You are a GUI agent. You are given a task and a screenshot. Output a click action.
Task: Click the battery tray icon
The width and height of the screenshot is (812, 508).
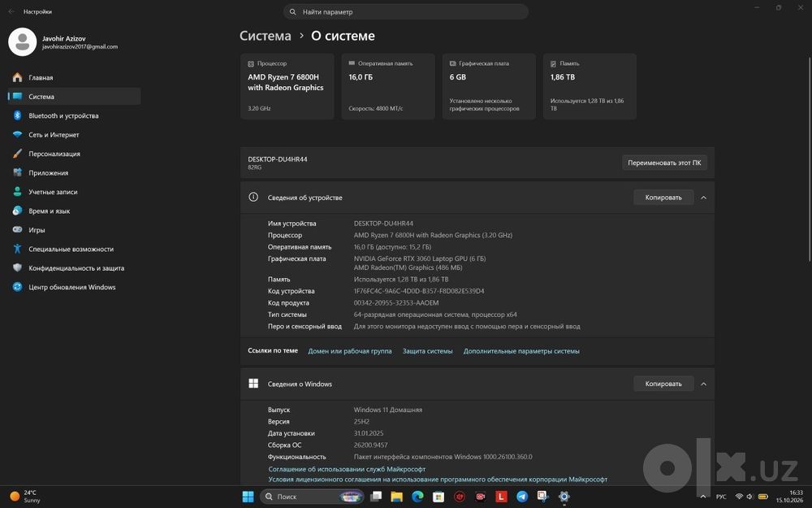762,497
